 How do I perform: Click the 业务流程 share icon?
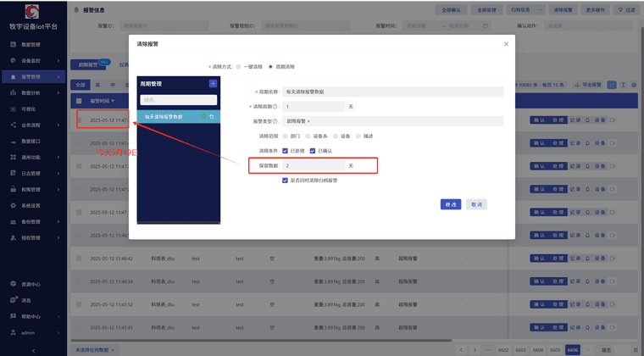pos(14,125)
